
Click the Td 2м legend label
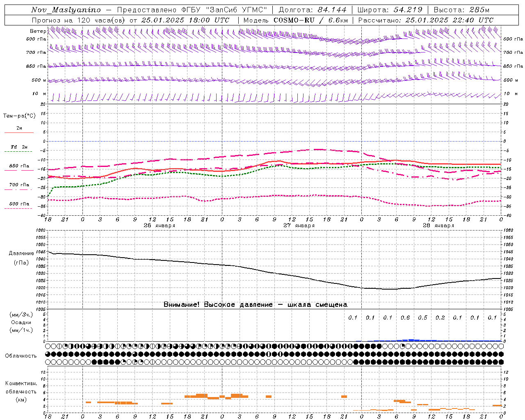tap(19, 147)
